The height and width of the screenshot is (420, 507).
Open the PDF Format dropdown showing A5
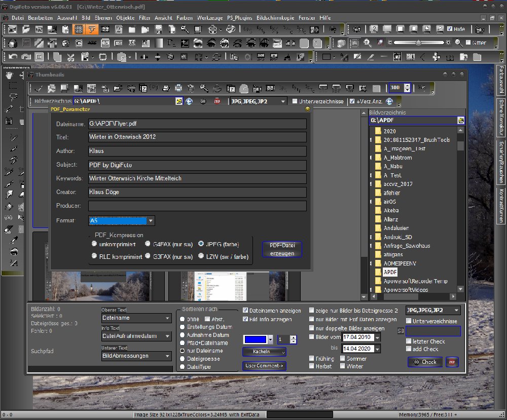tap(151, 221)
